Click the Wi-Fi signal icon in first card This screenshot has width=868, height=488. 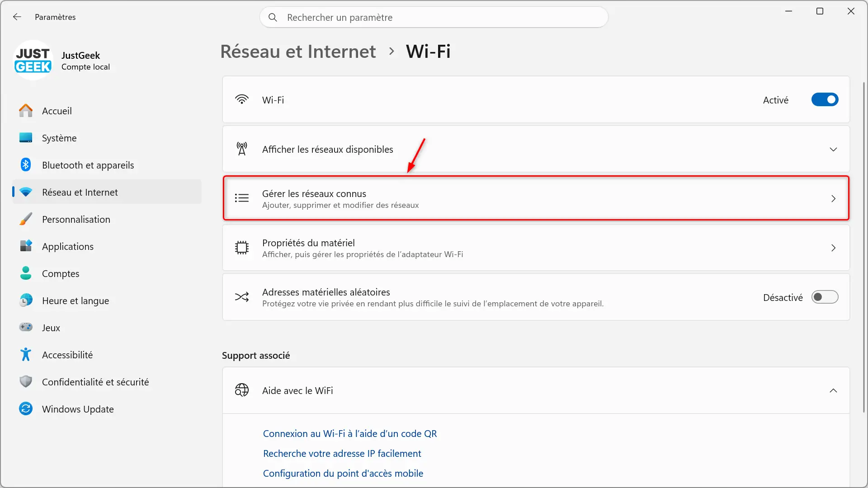tap(242, 99)
